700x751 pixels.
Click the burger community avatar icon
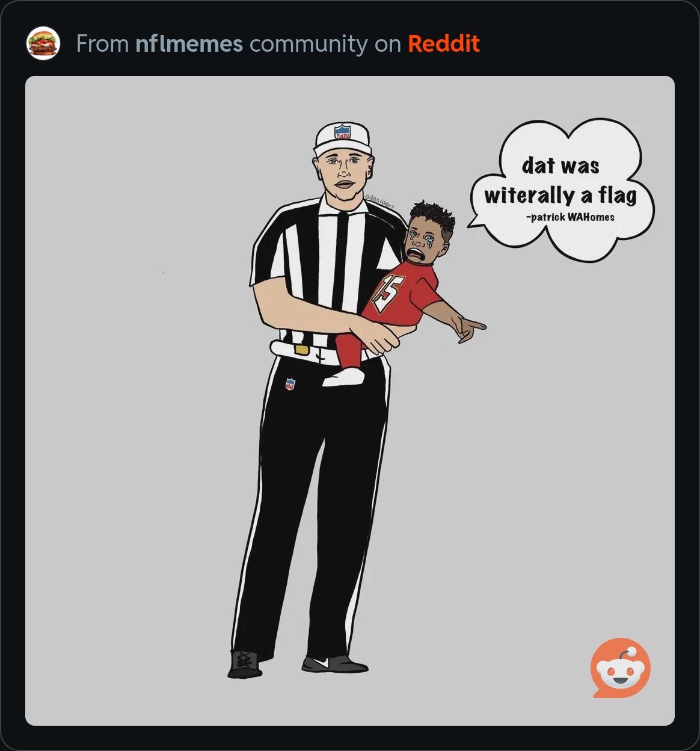(x=43, y=43)
